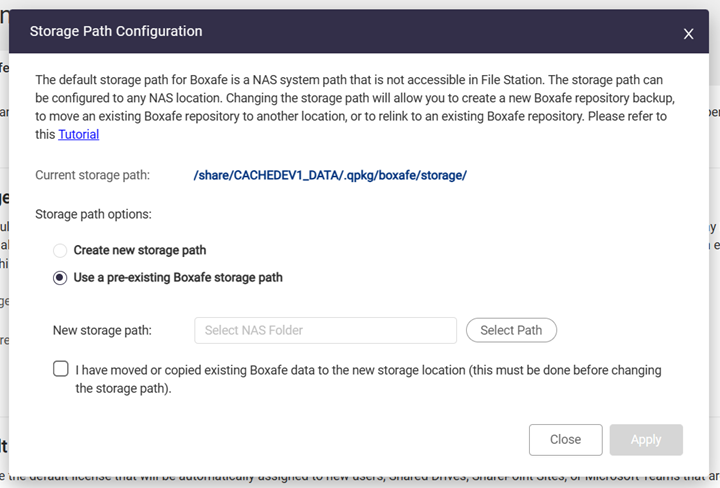Click the Storage Path Configuration dialog title
720x488 pixels.
click(116, 31)
